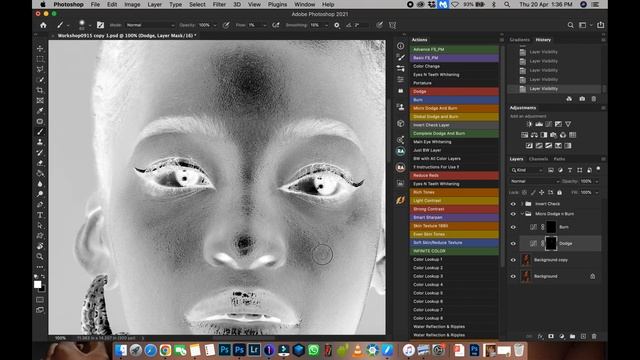Switch to the Paths tab
This screenshot has height=360, width=640.
coord(559,159)
